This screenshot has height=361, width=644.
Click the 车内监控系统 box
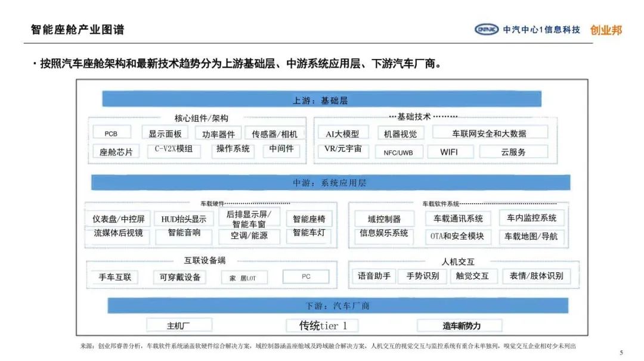tap(531, 217)
